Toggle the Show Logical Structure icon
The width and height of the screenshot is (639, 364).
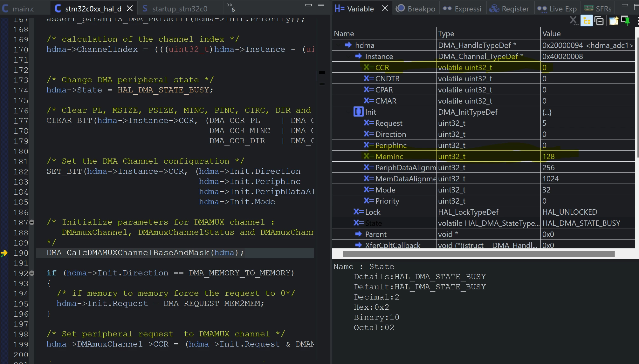click(587, 21)
